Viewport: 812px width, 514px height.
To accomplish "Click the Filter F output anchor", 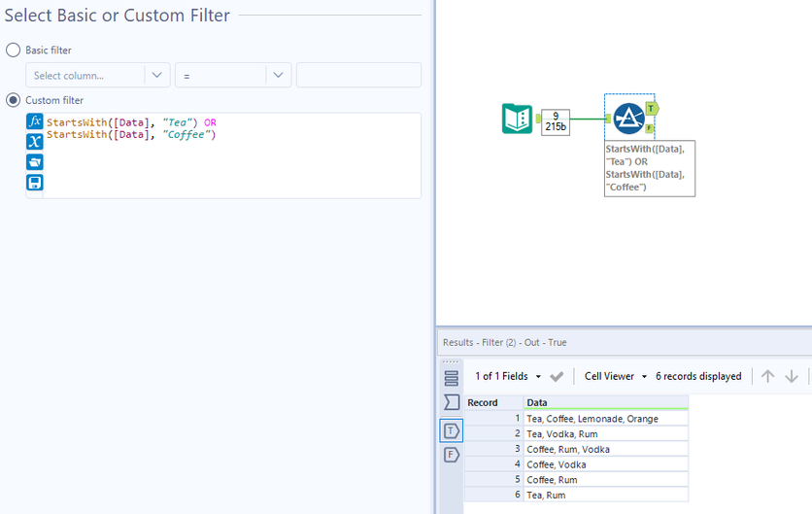I will coord(650,128).
